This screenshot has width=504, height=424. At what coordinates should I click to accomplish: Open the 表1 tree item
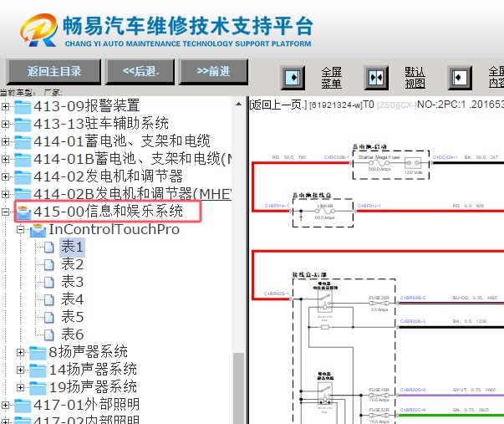pos(73,247)
